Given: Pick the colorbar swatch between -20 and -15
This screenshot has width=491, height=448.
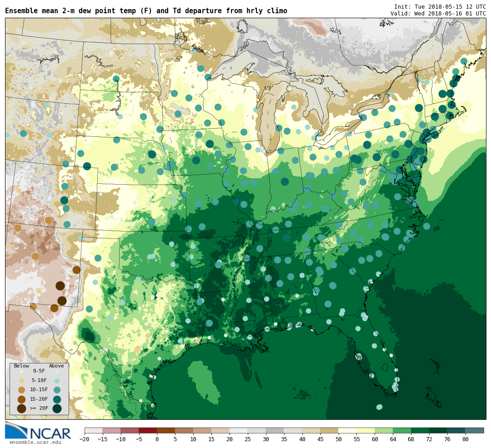Looking at the screenshot, I should [x=94, y=430].
